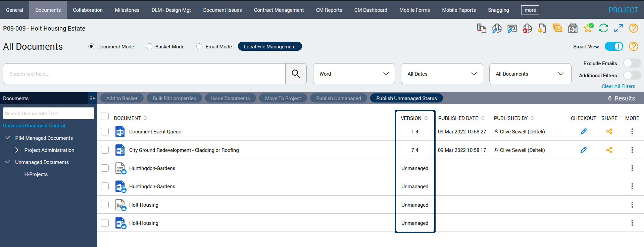The image size is (644, 247).
Task: Share the Document Event Queue document
Action: click(x=609, y=131)
